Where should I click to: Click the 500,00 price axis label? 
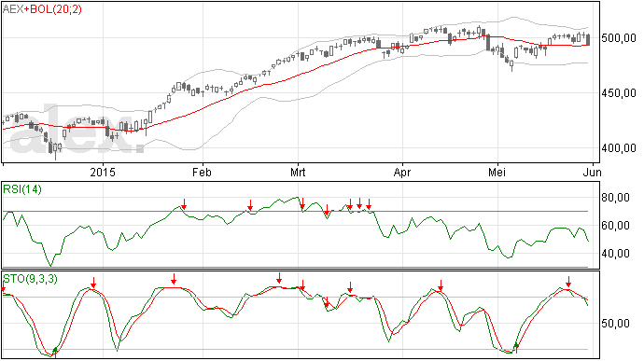(x=619, y=38)
